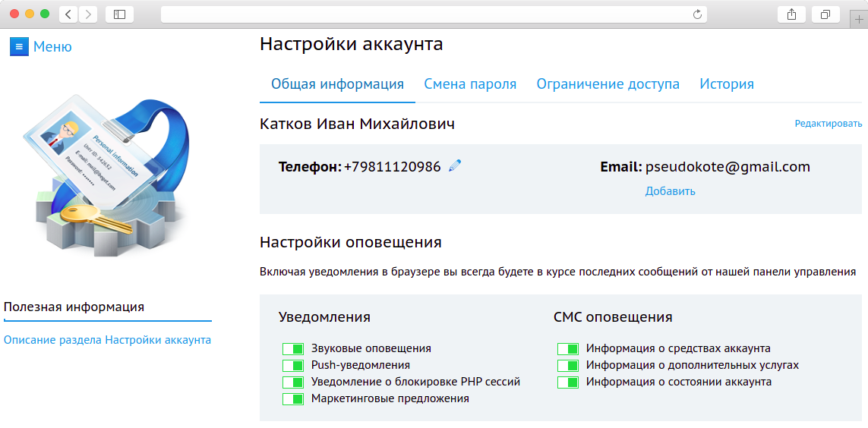Click the Редактировать link
Screen dimensions: 868x428
click(x=828, y=124)
